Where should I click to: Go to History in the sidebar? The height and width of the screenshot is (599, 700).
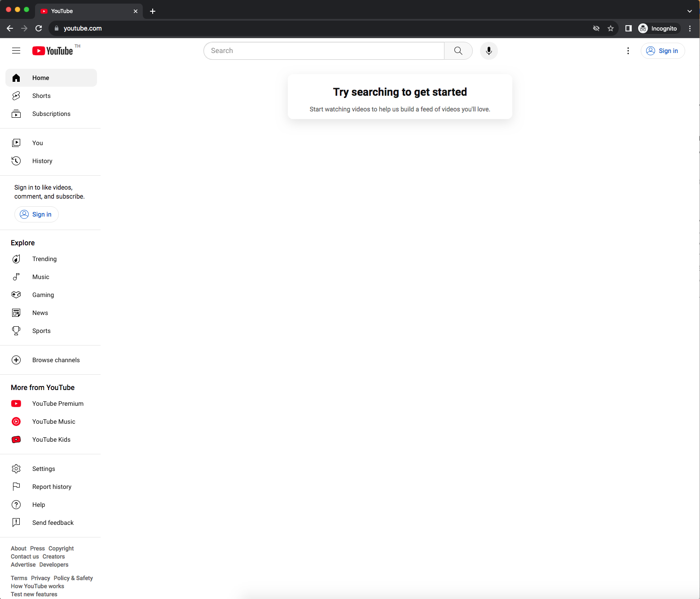[42, 161]
